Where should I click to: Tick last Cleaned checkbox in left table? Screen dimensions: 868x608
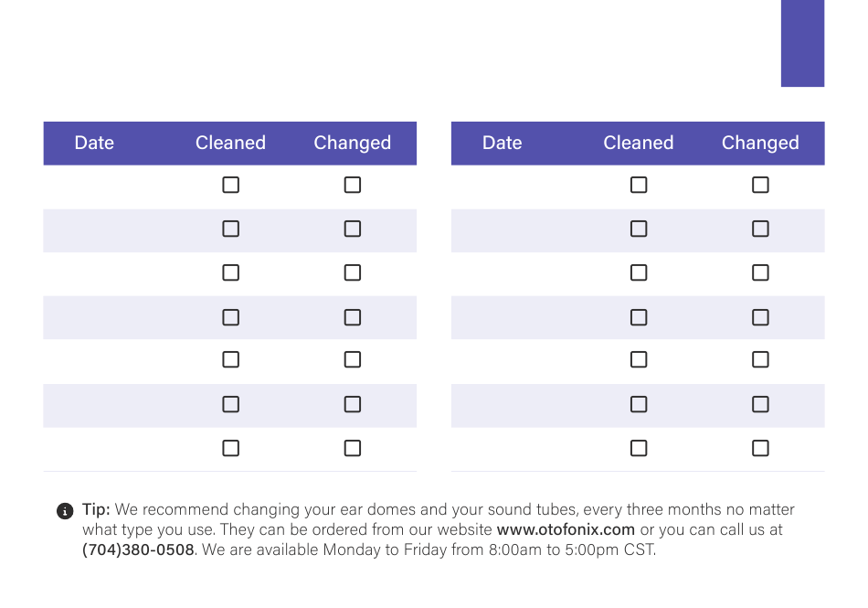(231, 448)
